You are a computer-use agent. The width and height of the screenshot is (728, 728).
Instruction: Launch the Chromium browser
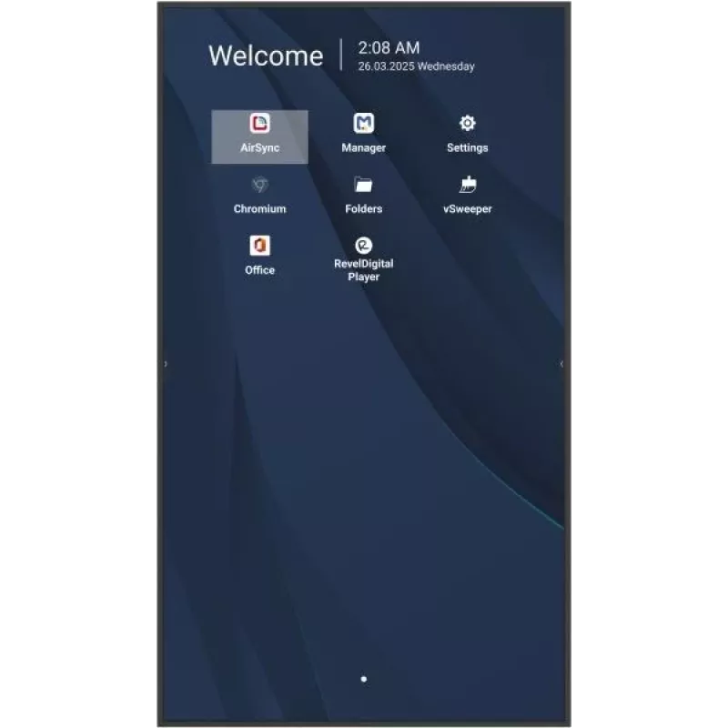[x=259, y=195]
